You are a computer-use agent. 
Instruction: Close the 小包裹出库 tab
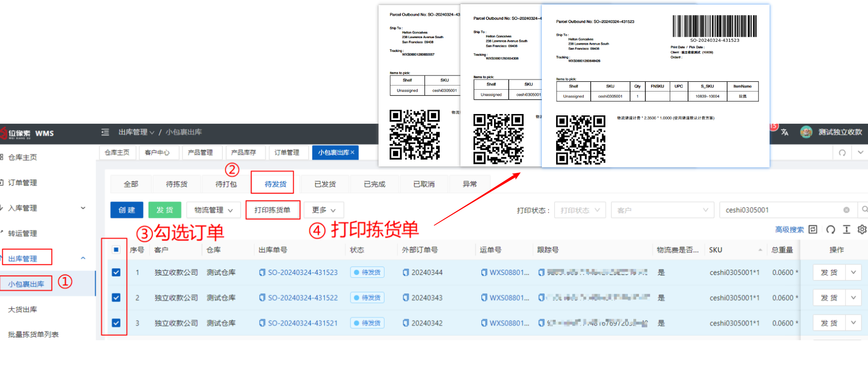point(352,153)
